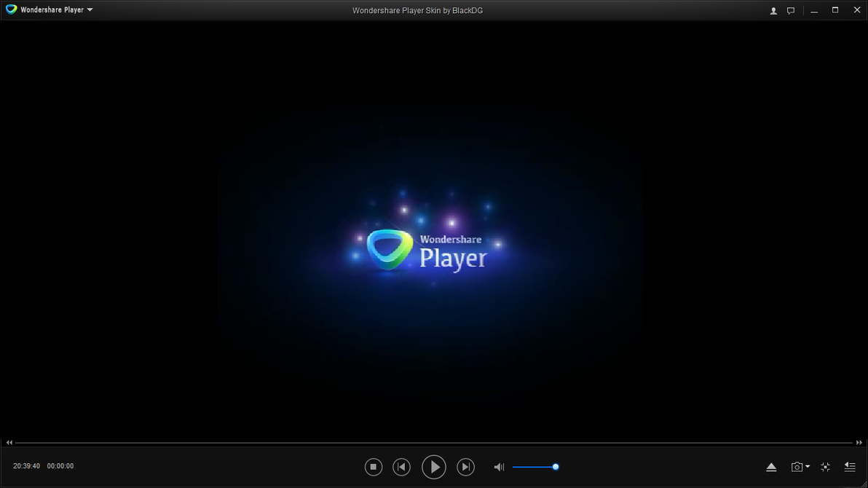Viewport: 868px width, 488px height.
Task: Rewind using the left double-arrow
Action: [9, 443]
